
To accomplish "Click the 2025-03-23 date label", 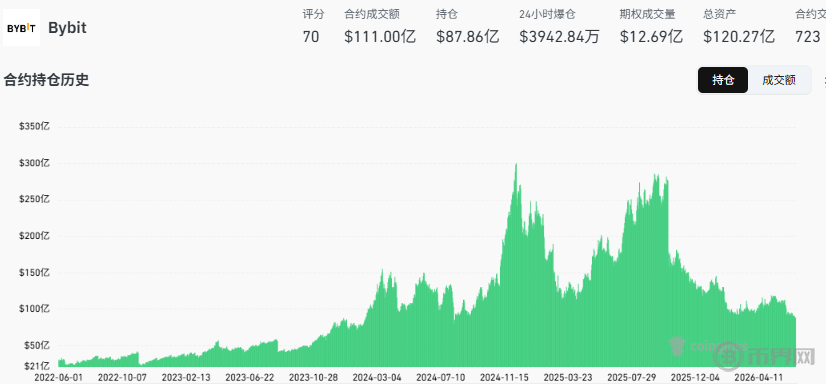I will pyautogui.click(x=568, y=378).
